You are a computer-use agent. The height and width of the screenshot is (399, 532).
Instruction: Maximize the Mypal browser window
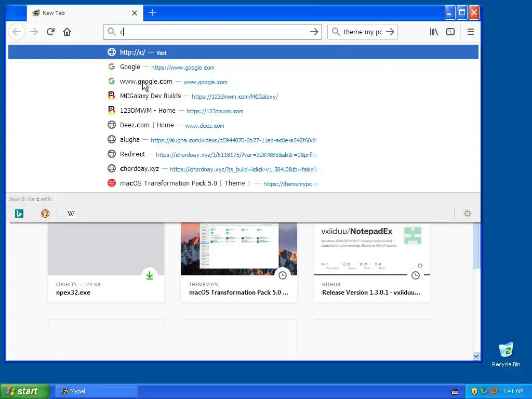point(462,13)
